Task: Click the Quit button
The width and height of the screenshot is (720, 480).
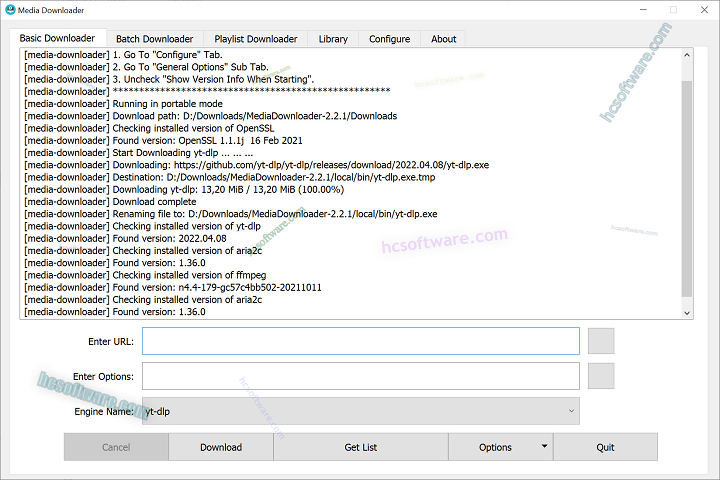Action: 605,447
